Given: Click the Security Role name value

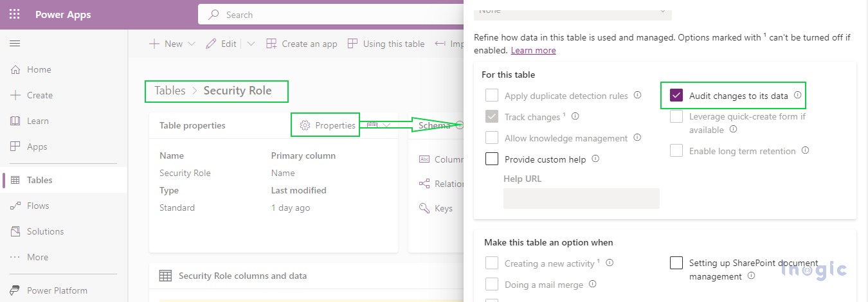Looking at the screenshot, I should pyautogui.click(x=185, y=173).
